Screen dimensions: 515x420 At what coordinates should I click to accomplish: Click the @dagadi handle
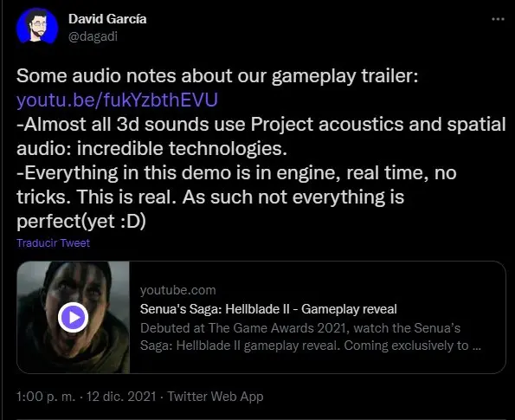click(93, 36)
